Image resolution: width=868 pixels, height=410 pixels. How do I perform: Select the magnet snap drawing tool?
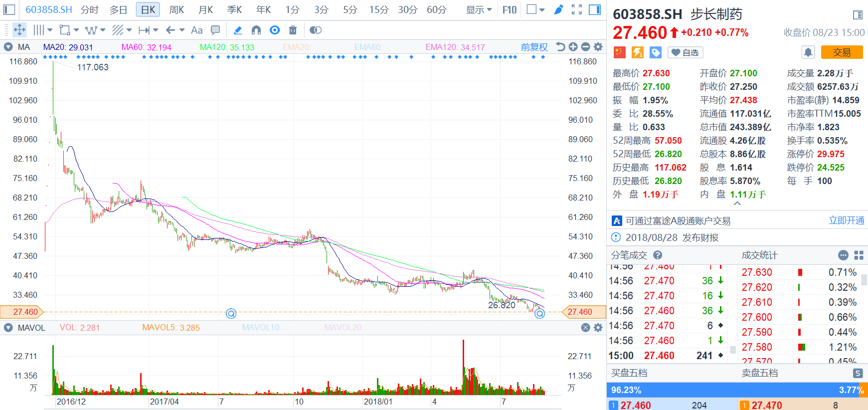(256, 30)
